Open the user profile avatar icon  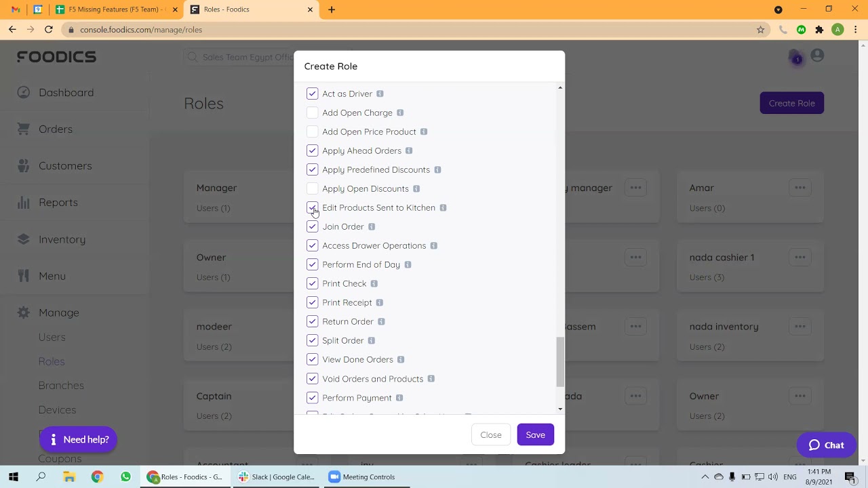pyautogui.click(x=817, y=56)
